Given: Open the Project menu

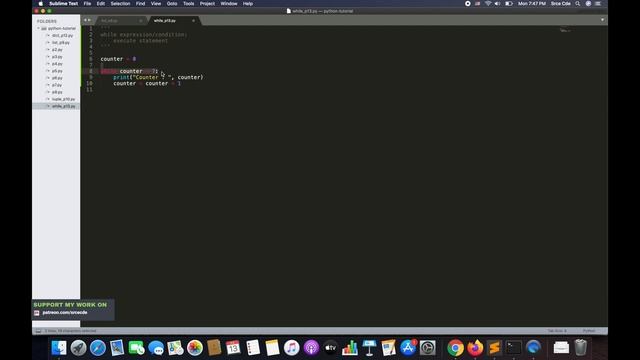Looking at the screenshot, I should click(207, 4).
